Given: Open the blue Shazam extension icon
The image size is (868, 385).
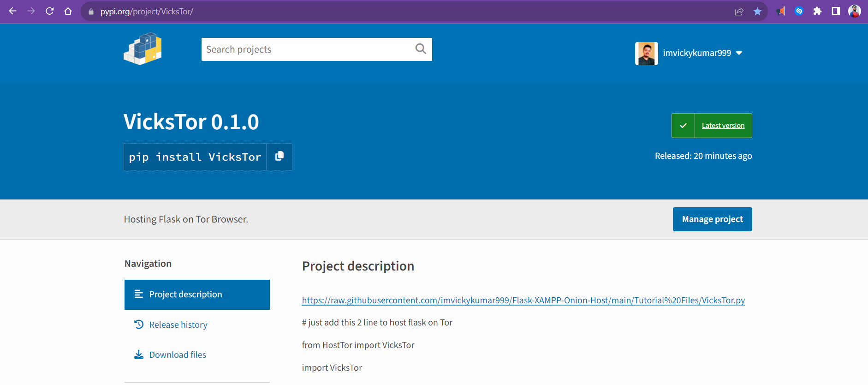Looking at the screenshot, I should 799,11.
